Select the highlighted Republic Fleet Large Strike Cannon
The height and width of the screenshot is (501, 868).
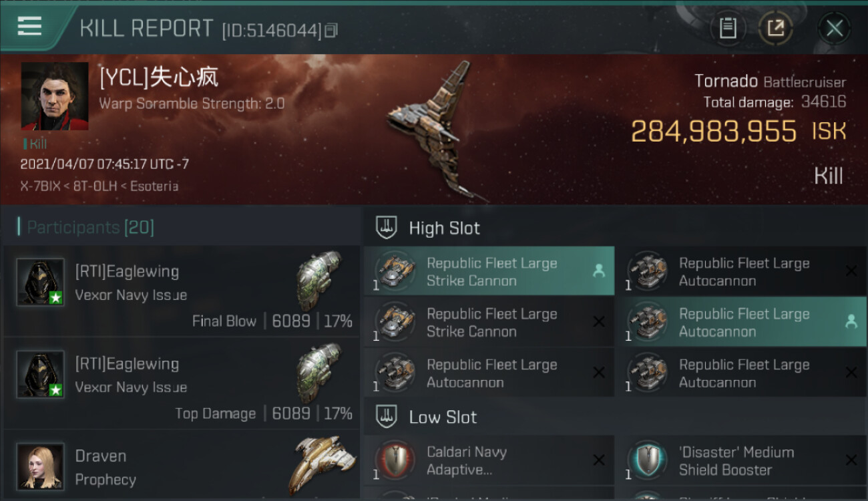489,271
